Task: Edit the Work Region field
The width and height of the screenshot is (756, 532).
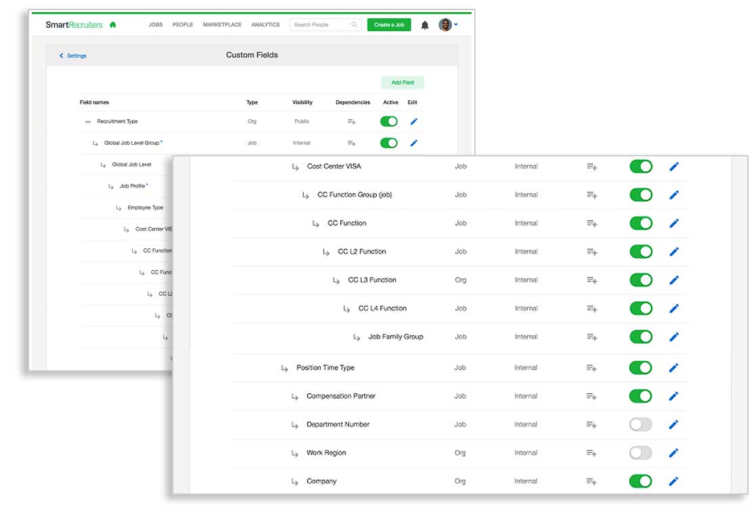Action: [x=673, y=453]
